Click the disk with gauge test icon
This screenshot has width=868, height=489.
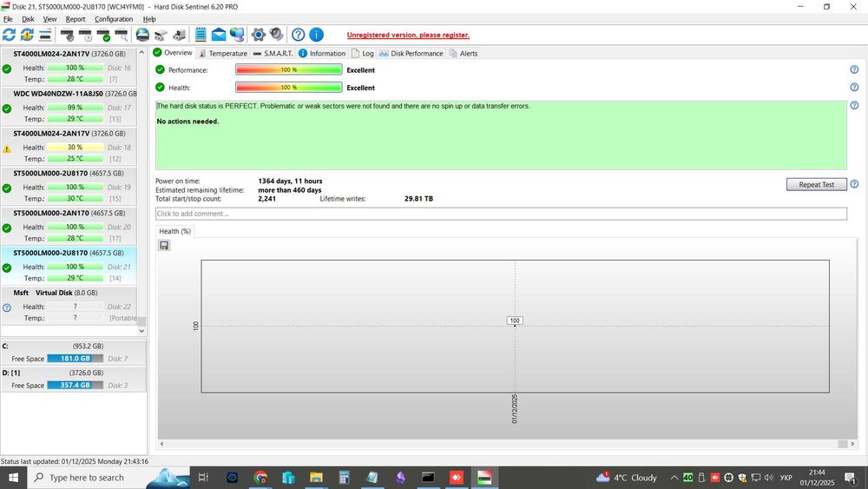coord(67,35)
